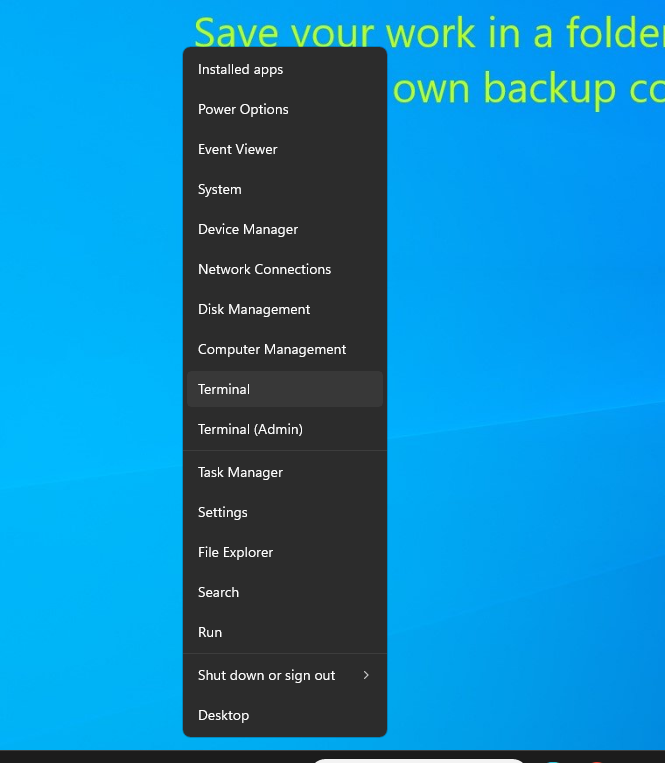Open Task Manager
This screenshot has width=665, height=763.
pos(240,472)
